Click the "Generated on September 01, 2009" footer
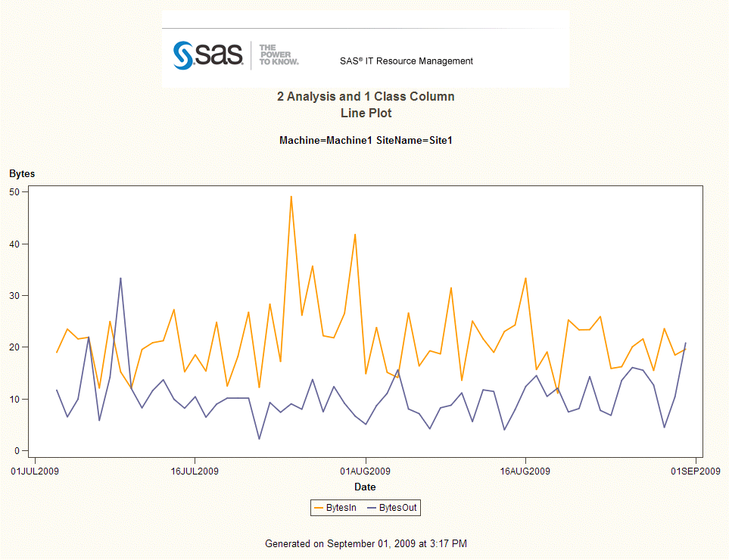729x560 pixels. coord(366,544)
